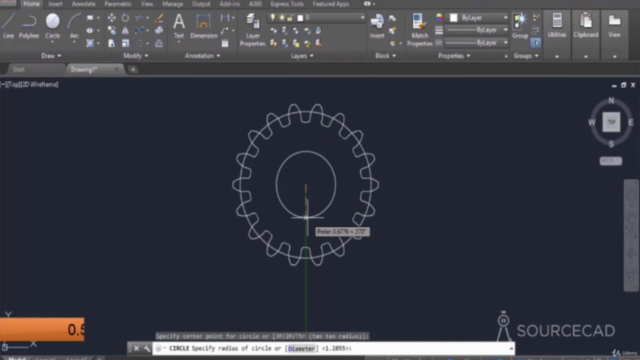640x360 pixels.
Task: Open the lineweight ByLayer dropdown
Action: [505, 30]
